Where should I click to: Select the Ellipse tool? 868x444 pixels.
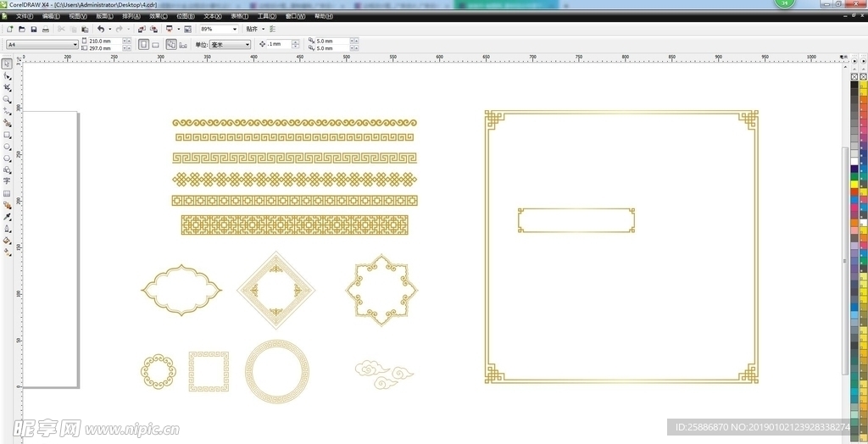pos(7,146)
